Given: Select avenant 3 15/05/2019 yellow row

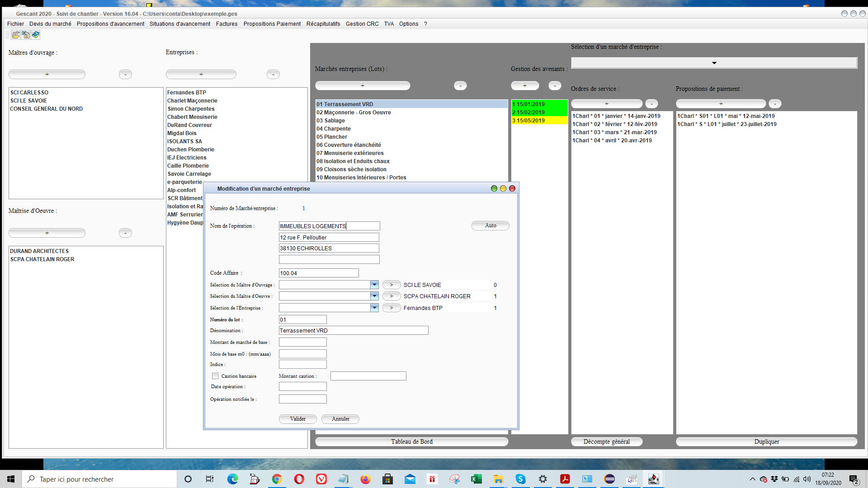Looking at the screenshot, I should tap(539, 121).
